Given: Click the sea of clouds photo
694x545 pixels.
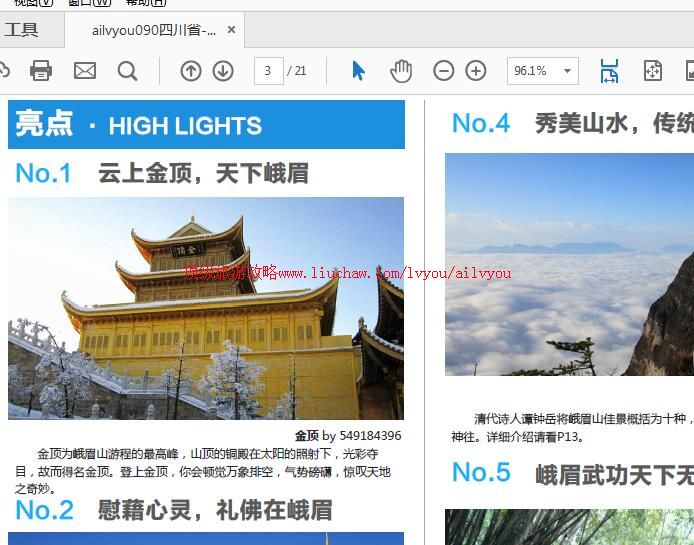Looking at the screenshot, I should [x=569, y=264].
